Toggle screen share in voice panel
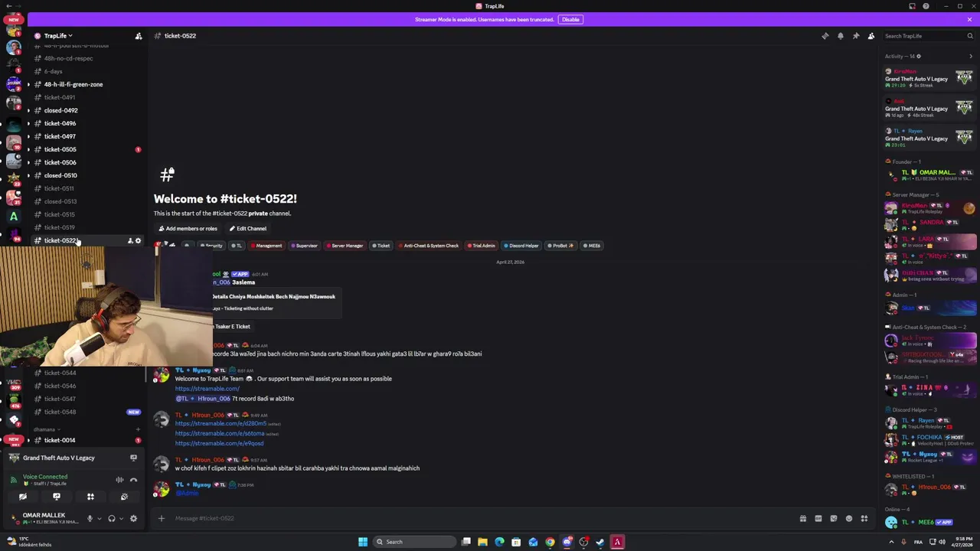 pos(56,497)
